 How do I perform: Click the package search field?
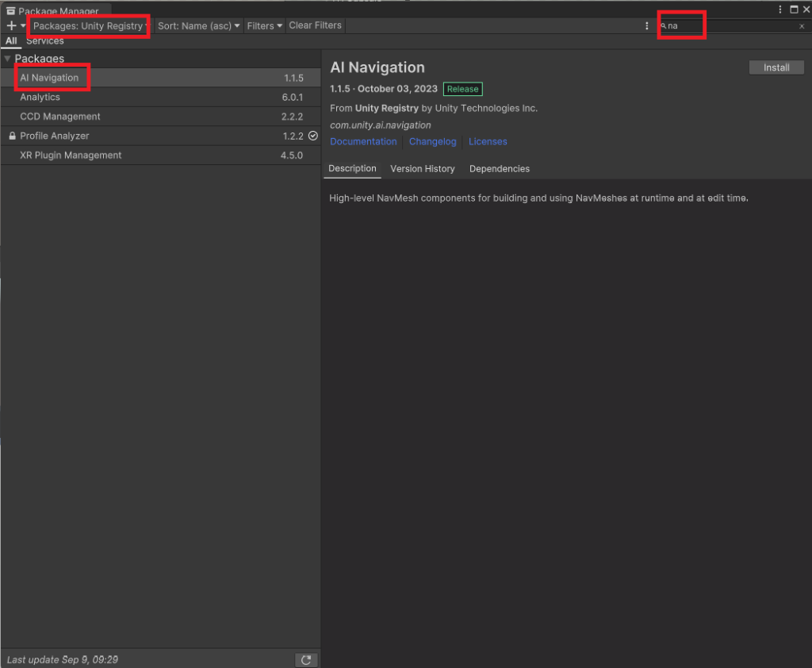[x=732, y=26]
